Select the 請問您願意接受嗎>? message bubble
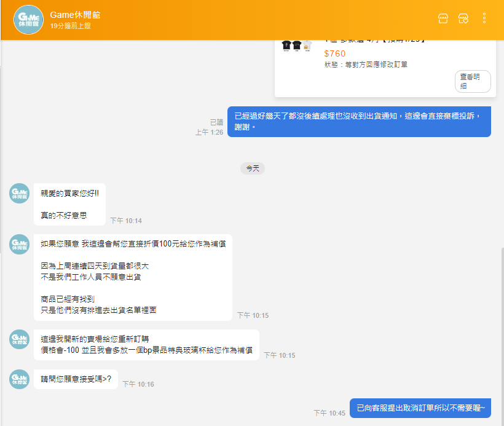 click(76, 379)
